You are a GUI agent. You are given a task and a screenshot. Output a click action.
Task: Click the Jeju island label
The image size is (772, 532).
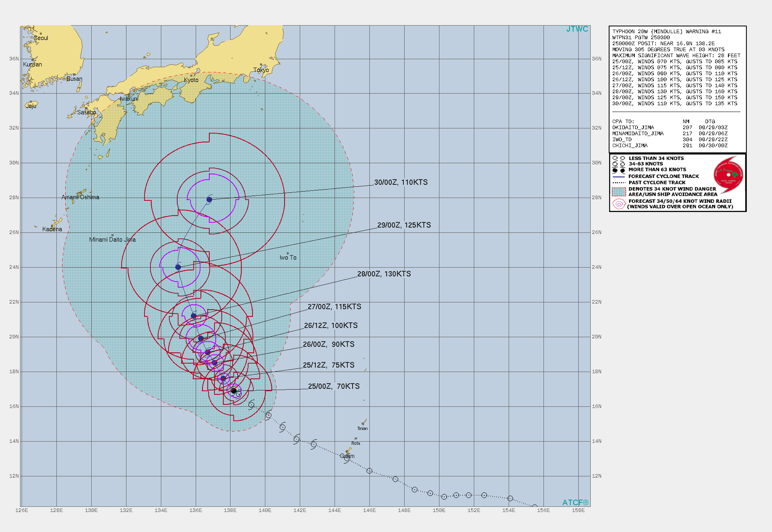(x=31, y=106)
